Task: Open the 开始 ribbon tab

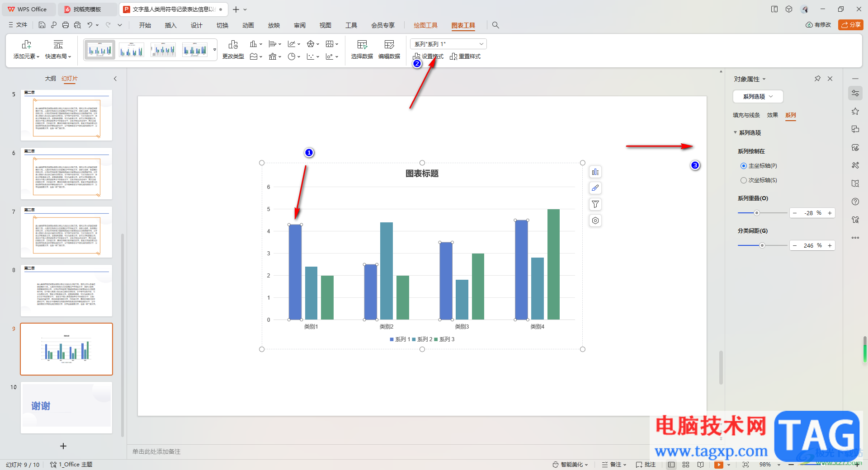Action: (x=145, y=25)
